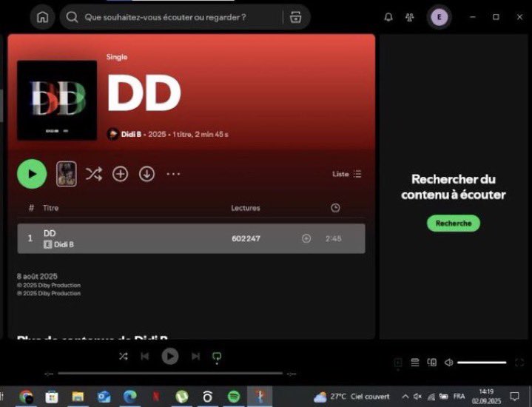Click the 602 247 play count
The image size is (532, 407).
[246, 238]
